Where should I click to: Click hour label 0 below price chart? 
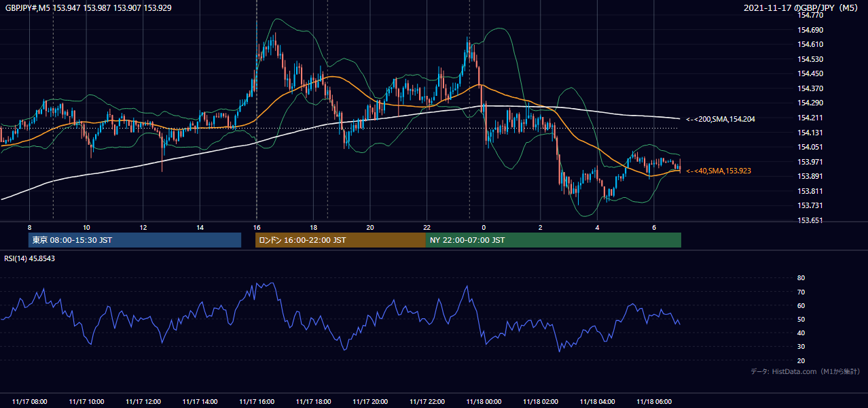(484, 227)
